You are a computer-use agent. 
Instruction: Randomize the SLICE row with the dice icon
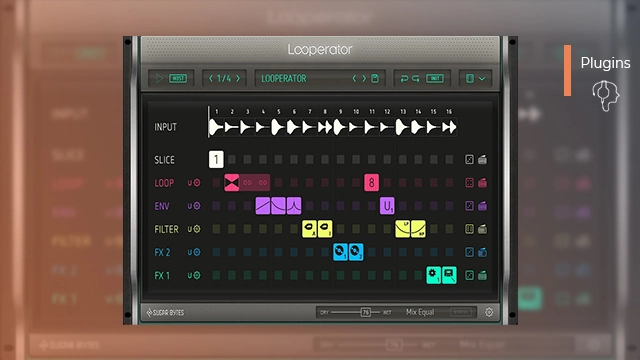(x=469, y=159)
